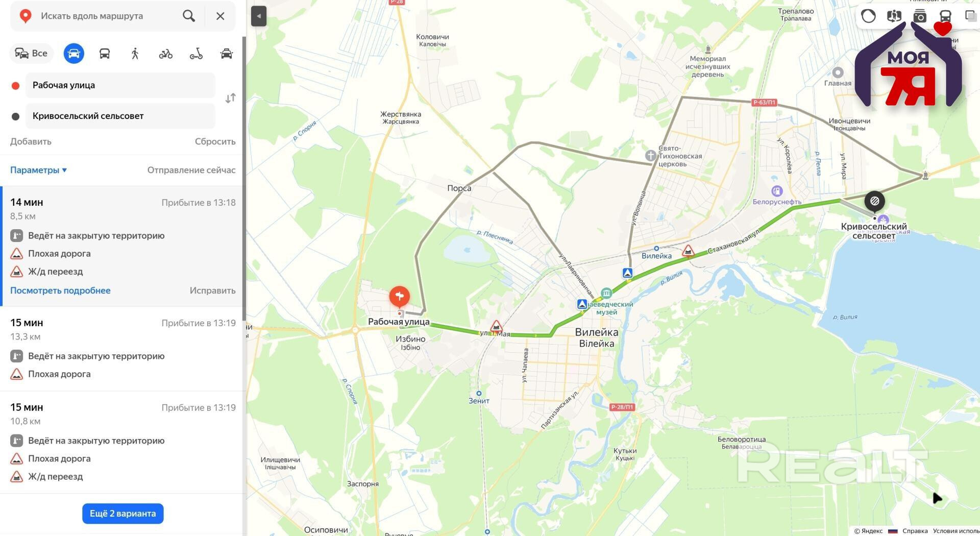Select the 15 min 13,3 km route

[x=122, y=349]
